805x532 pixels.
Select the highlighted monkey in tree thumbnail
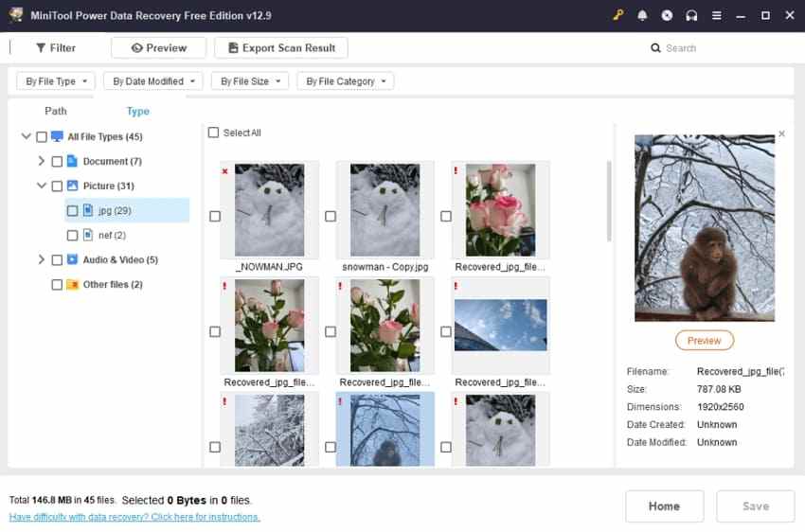tap(385, 431)
